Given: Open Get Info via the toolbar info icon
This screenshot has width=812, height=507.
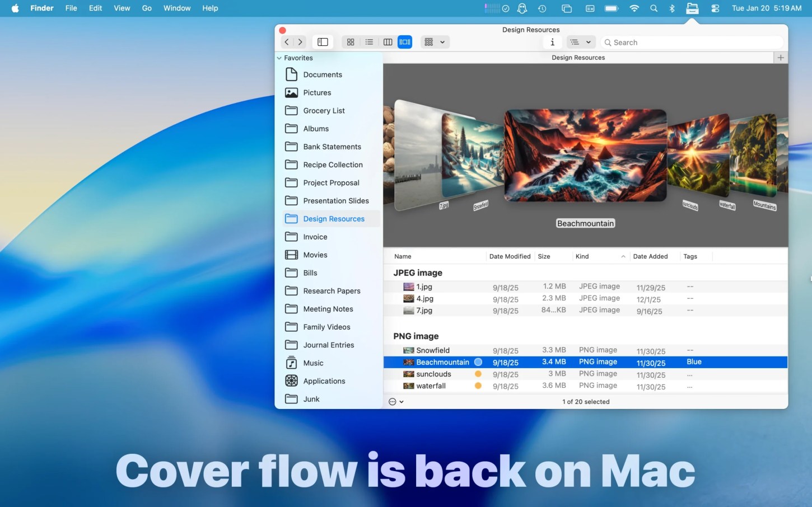Looking at the screenshot, I should pyautogui.click(x=552, y=42).
